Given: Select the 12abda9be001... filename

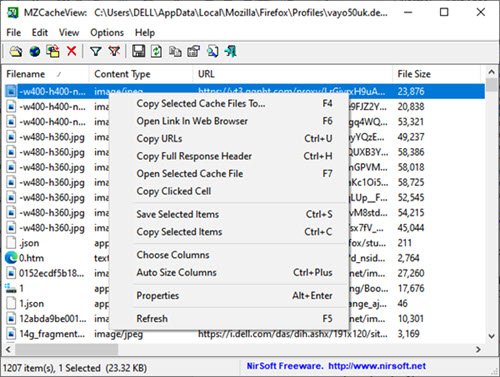Looking at the screenshot, I should tap(53, 319).
